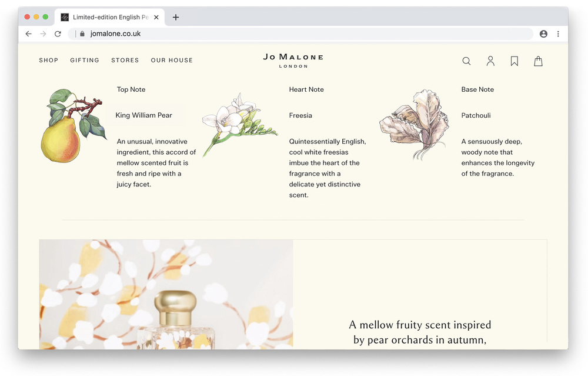Click the 'A sensuously deep' patchouli description
Screen dimensions: 588x376
pos(498,158)
